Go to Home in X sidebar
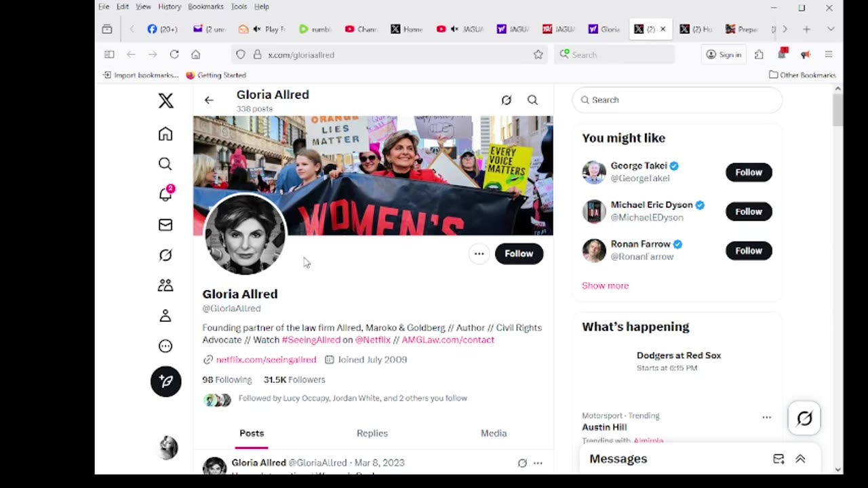 (x=165, y=134)
